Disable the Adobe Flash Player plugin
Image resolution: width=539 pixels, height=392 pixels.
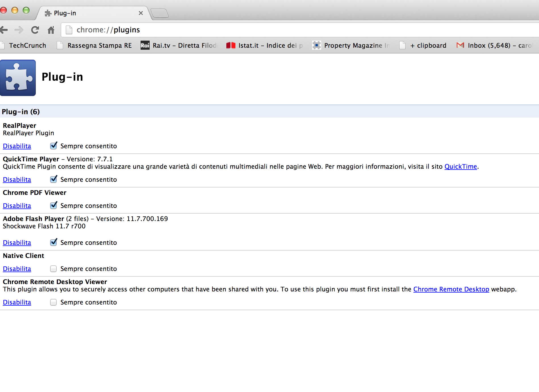click(x=17, y=243)
